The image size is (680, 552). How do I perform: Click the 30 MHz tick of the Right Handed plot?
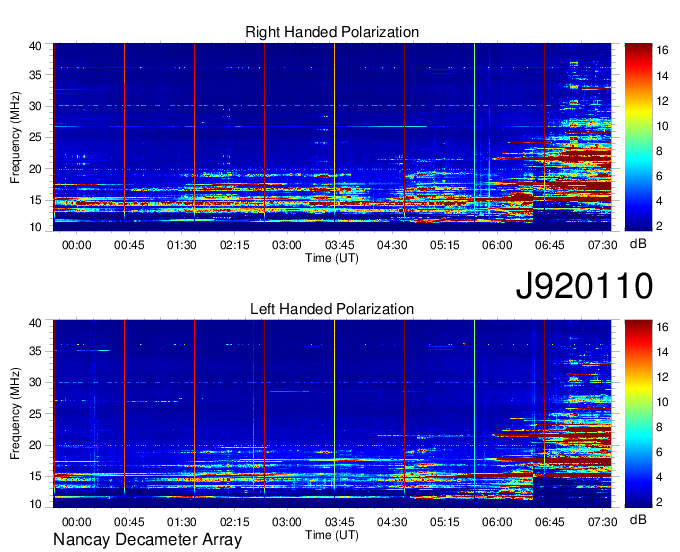35,106
